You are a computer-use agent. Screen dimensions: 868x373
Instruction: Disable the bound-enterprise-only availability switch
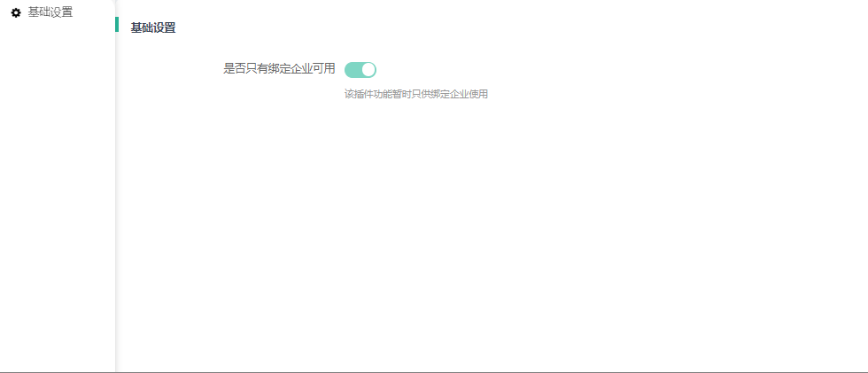tap(360, 70)
